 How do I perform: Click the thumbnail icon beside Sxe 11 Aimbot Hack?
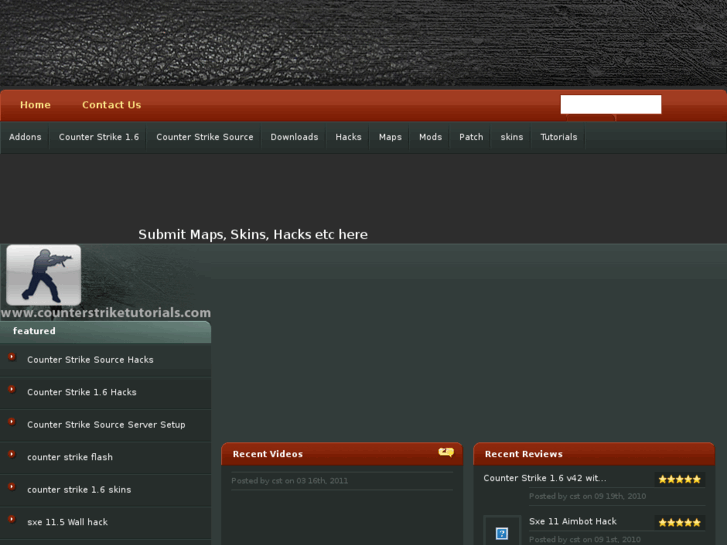pos(502,533)
